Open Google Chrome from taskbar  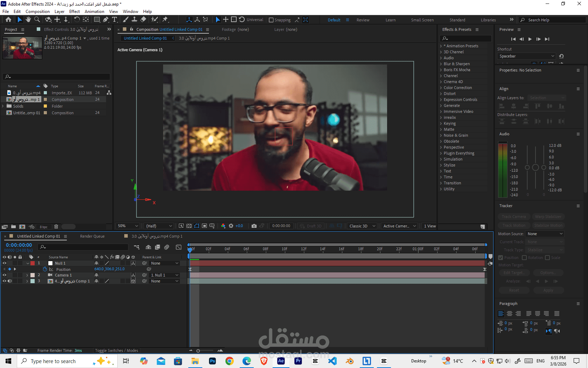pos(230,361)
